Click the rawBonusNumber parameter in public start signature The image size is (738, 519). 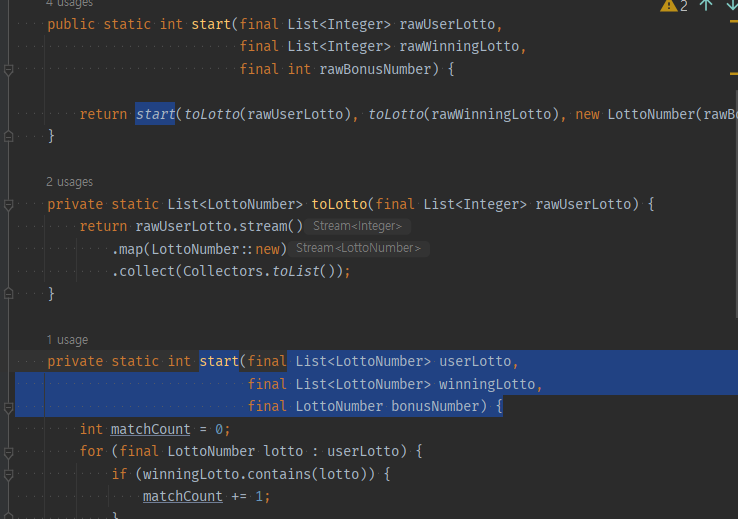point(375,69)
